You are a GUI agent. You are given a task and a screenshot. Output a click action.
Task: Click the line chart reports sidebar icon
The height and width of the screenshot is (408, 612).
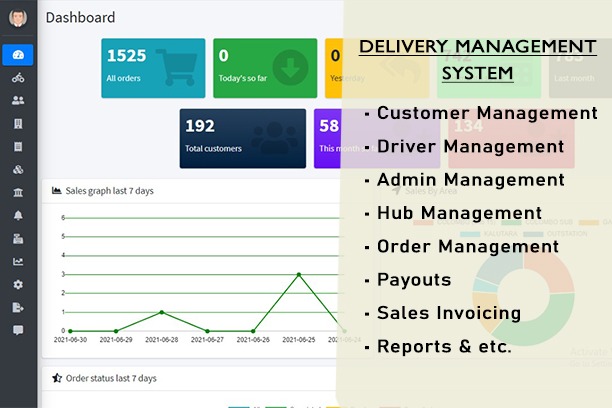18,262
